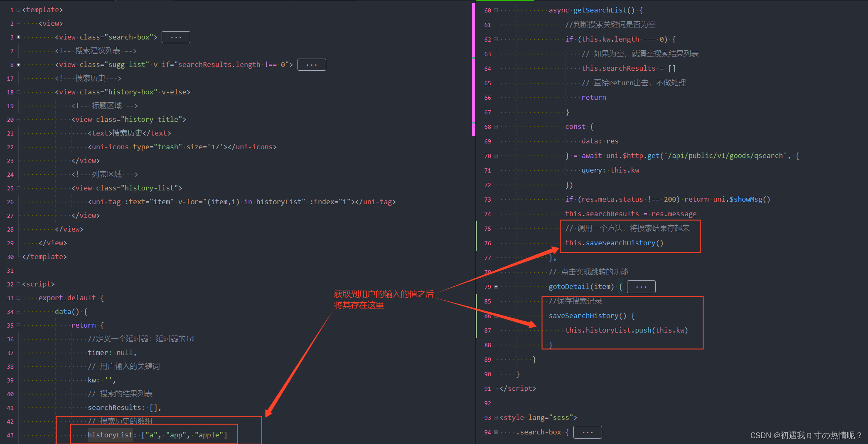Click the this.historyList.push(this.kw) line
Screen dimensions: 868x444
pyautogui.click(x=627, y=330)
